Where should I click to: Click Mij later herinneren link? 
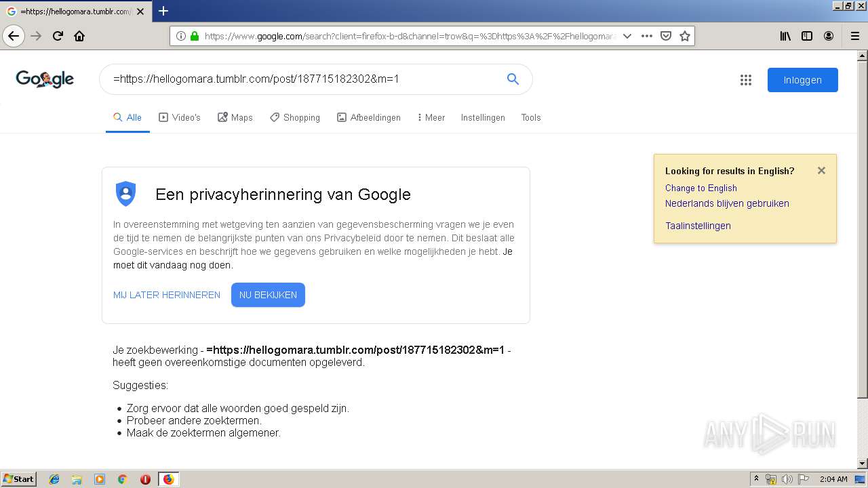tap(167, 295)
